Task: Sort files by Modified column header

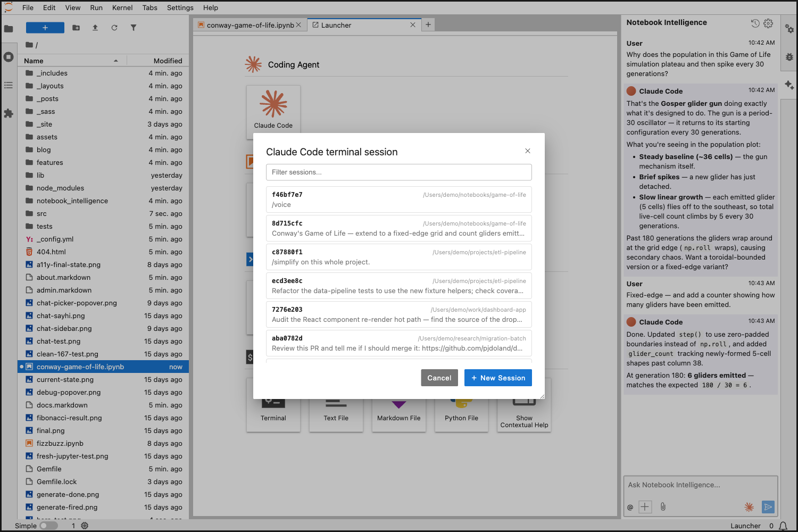Action: coord(158,61)
